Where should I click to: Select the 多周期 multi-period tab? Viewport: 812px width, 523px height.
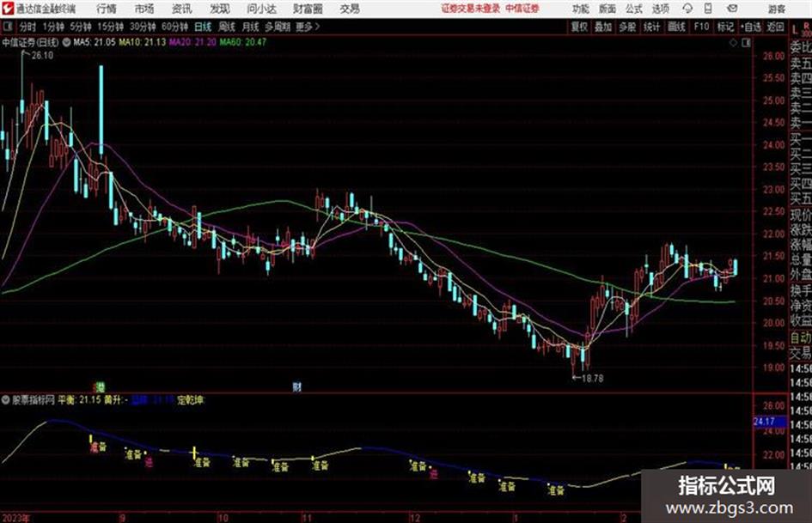tap(278, 27)
